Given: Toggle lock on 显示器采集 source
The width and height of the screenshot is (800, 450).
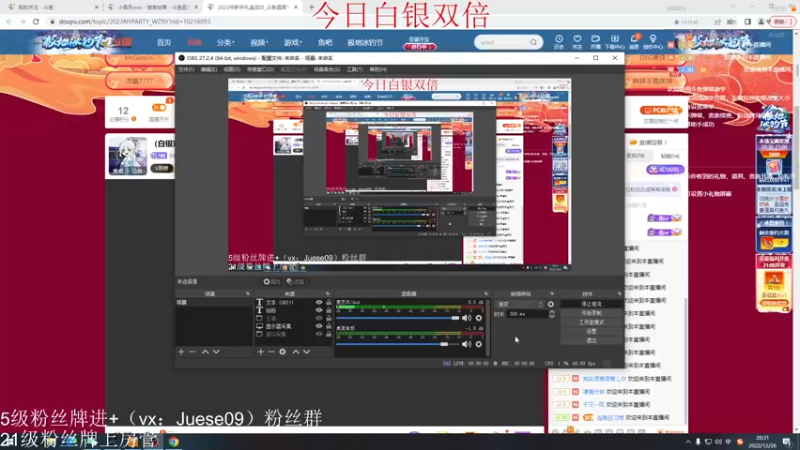Looking at the screenshot, I should (329, 326).
